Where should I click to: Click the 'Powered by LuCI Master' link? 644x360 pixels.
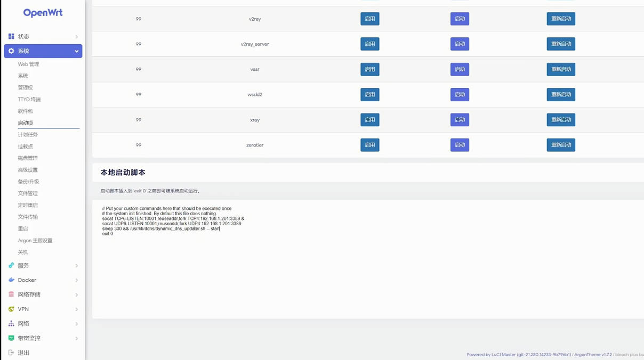(519, 355)
